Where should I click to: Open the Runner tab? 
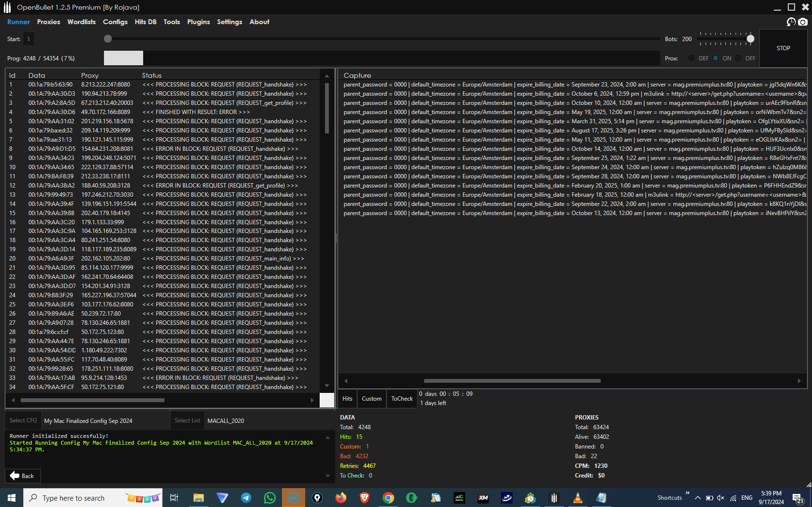tap(18, 22)
